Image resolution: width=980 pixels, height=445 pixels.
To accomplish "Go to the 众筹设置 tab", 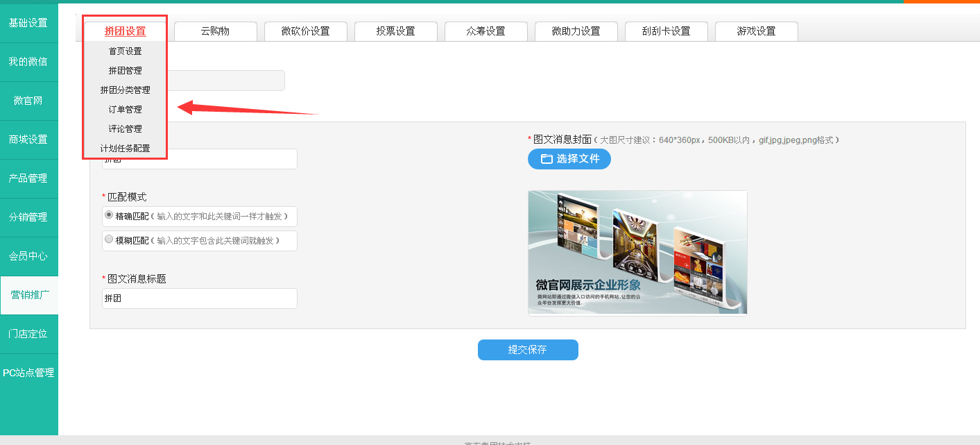I will coord(485,31).
